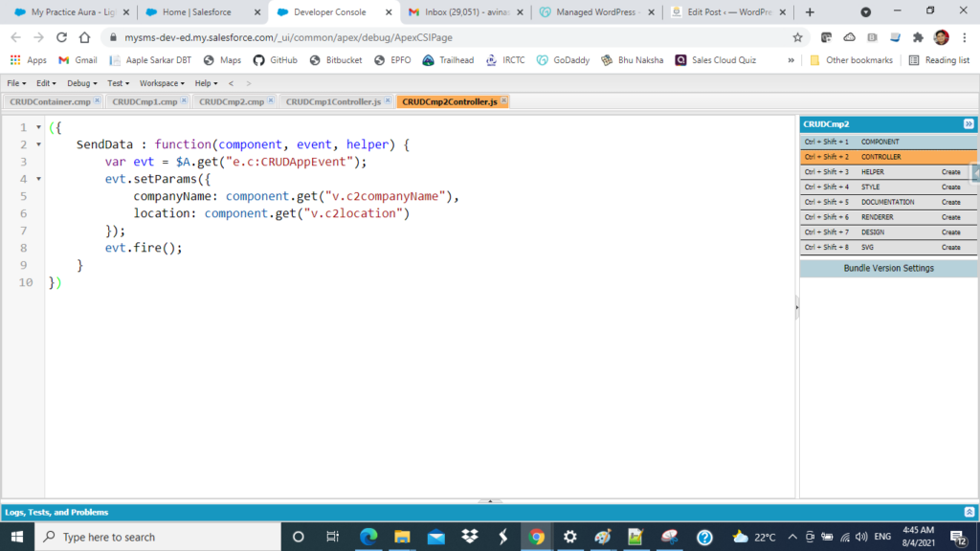The width and height of the screenshot is (980, 551).
Task: Close the CRUDCmp2Controller.js tab
Action: tap(503, 99)
